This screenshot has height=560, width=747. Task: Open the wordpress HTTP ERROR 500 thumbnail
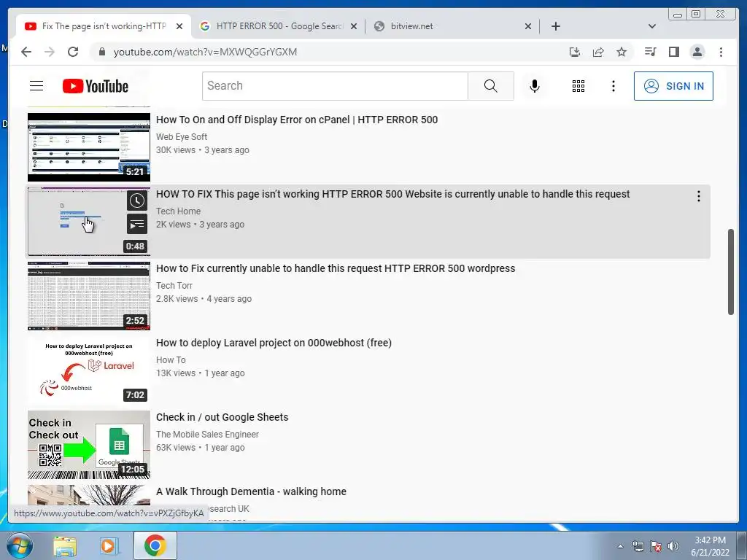click(88, 296)
